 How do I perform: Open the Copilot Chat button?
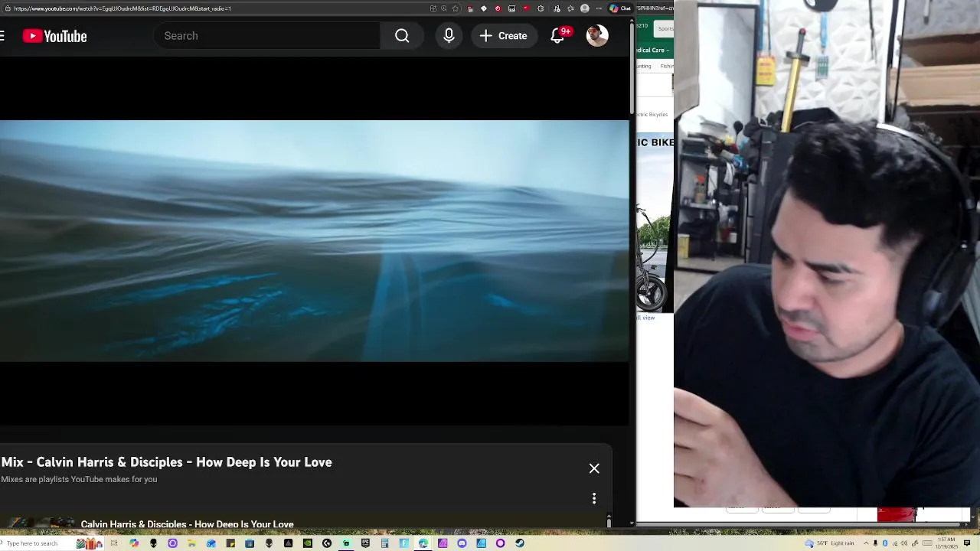coord(620,8)
